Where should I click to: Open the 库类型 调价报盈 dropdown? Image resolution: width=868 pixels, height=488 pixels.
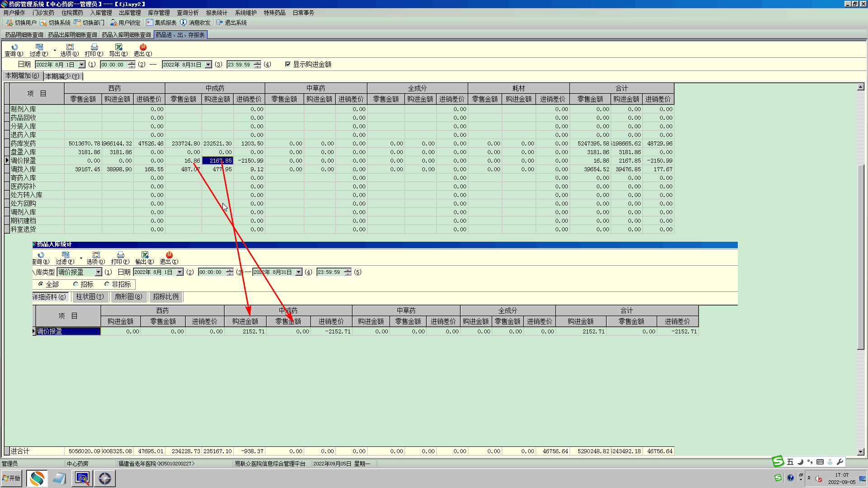[98, 272]
